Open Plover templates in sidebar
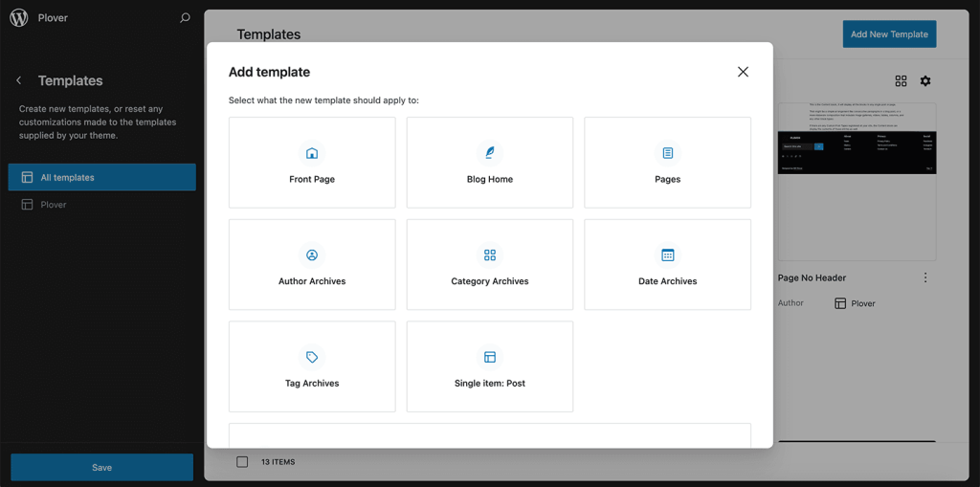 click(x=54, y=205)
